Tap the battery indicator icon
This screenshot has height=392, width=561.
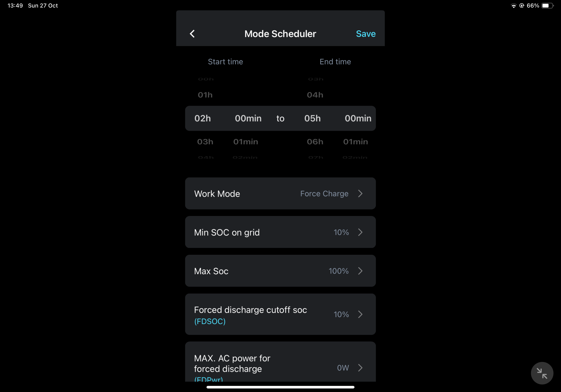tap(547, 6)
